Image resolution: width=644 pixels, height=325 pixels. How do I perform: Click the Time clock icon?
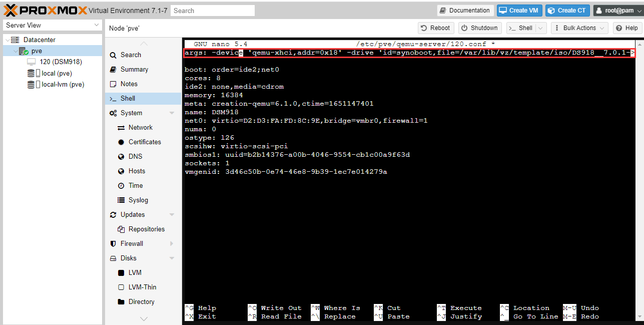pyautogui.click(x=121, y=186)
